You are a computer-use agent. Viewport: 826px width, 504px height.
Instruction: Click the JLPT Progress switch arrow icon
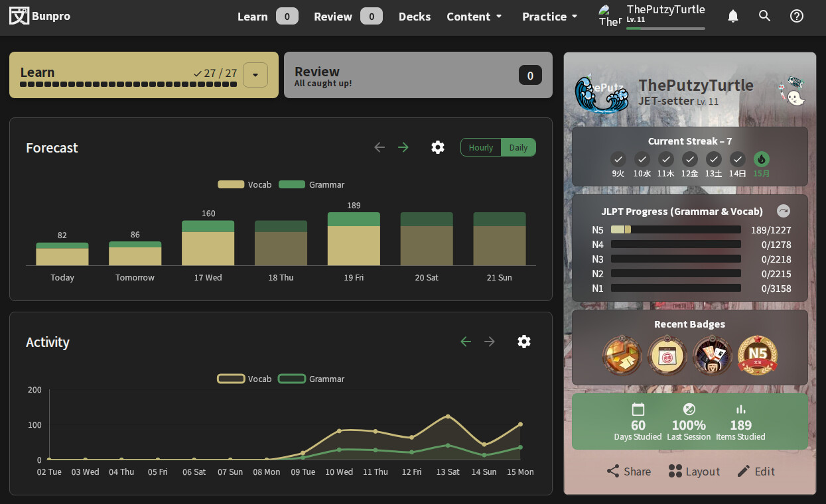click(784, 211)
